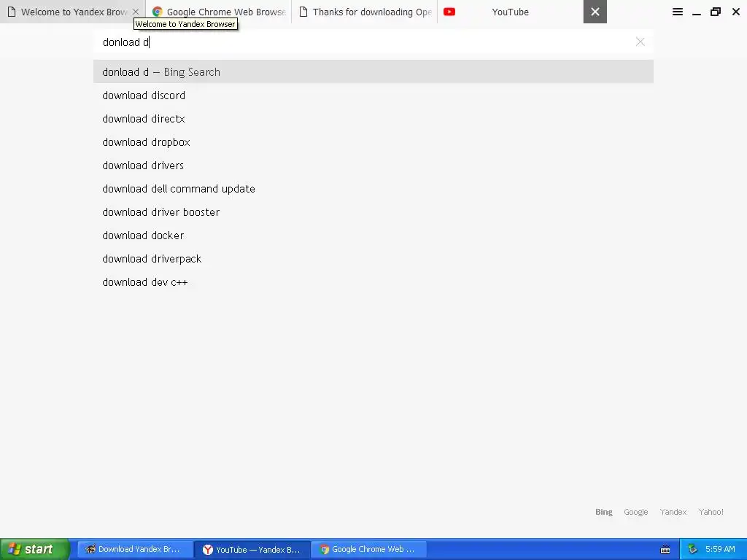Switch to the YouTube tab
Image resolution: width=747 pixels, height=560 pixels.
[510, 12]
